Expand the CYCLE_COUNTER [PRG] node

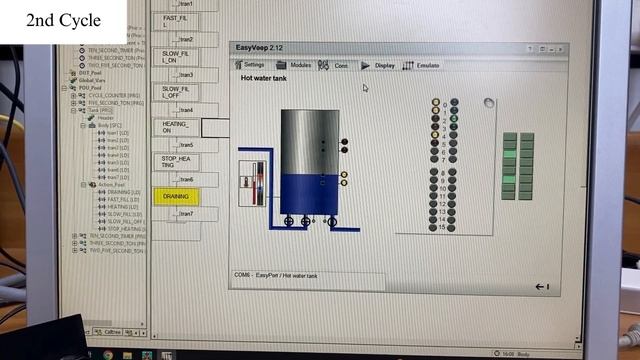(73, 96)
